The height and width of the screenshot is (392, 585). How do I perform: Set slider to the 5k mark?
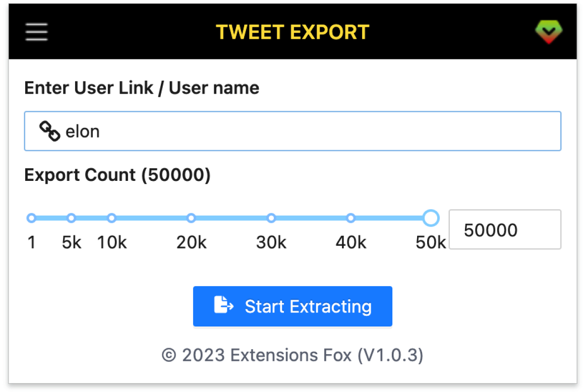point(71,218)
